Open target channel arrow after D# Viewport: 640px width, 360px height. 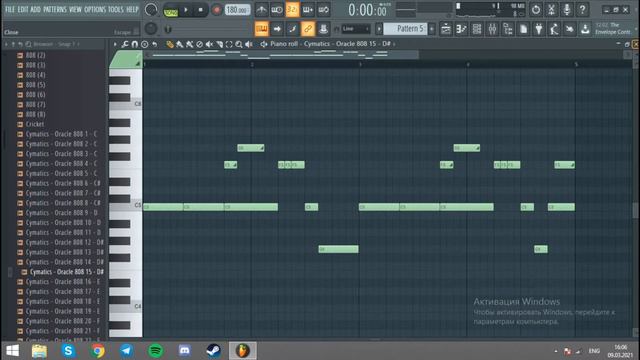[394, 44]
